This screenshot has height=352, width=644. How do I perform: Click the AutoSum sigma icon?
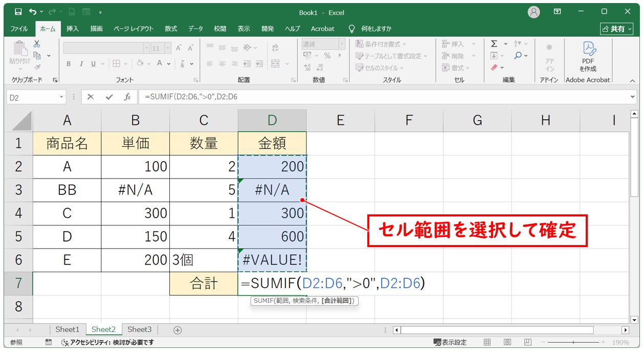pyautogui.click(x=494, y=44)
